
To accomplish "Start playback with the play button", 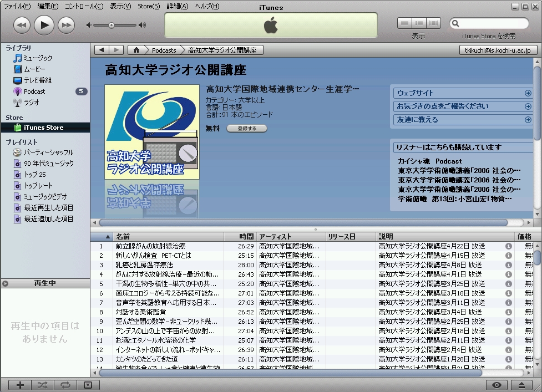I will tap(44, 25).
